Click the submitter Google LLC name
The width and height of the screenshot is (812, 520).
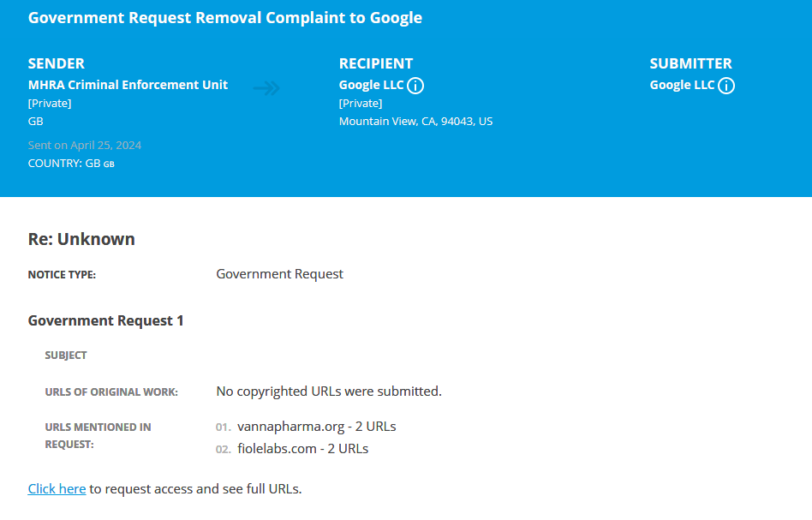click(682, 85)
